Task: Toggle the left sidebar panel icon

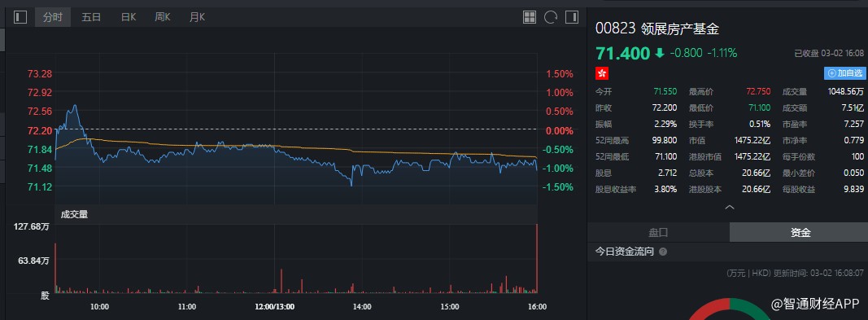Action: (20, 17)
